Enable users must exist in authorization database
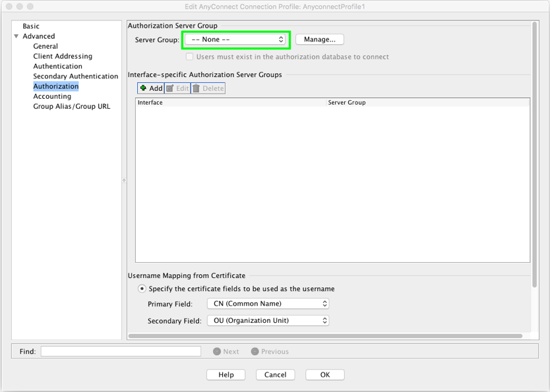The image size is (550, 392). (x=189, y=57)
